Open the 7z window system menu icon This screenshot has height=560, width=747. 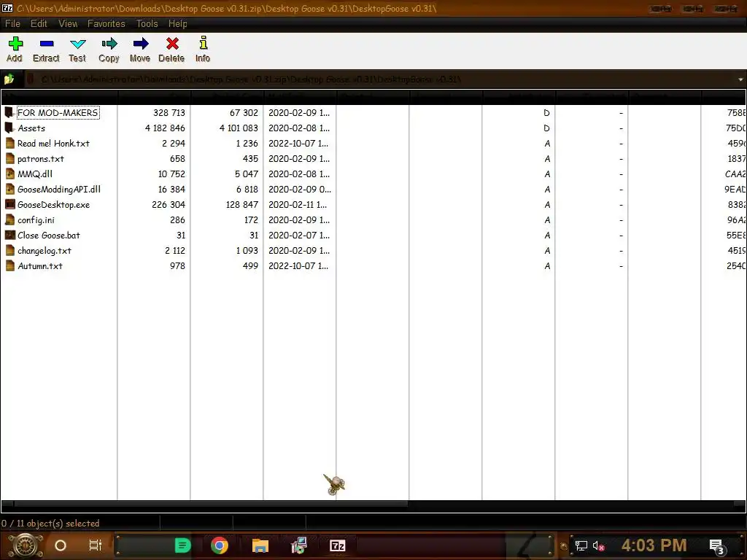[x=7, y=8]
